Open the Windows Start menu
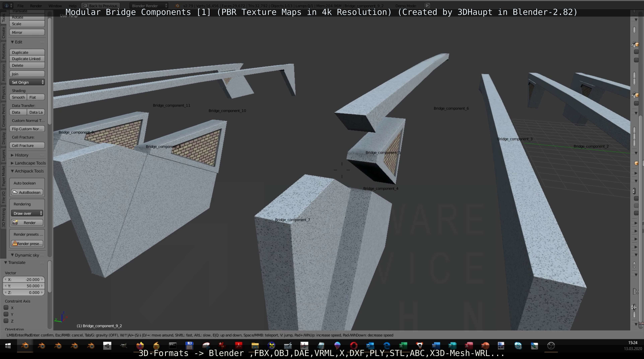Screen dimensions: 644x359 coord(8,346)
